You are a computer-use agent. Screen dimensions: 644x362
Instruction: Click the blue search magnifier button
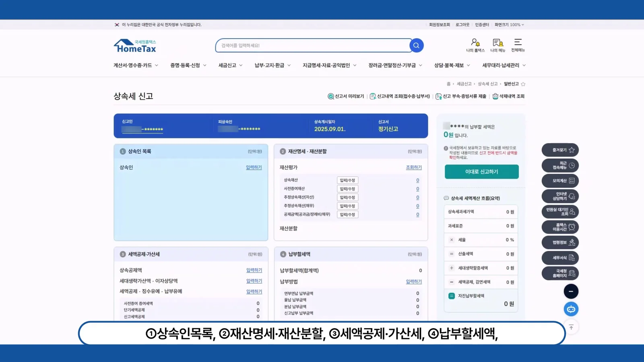coord(416,45)
